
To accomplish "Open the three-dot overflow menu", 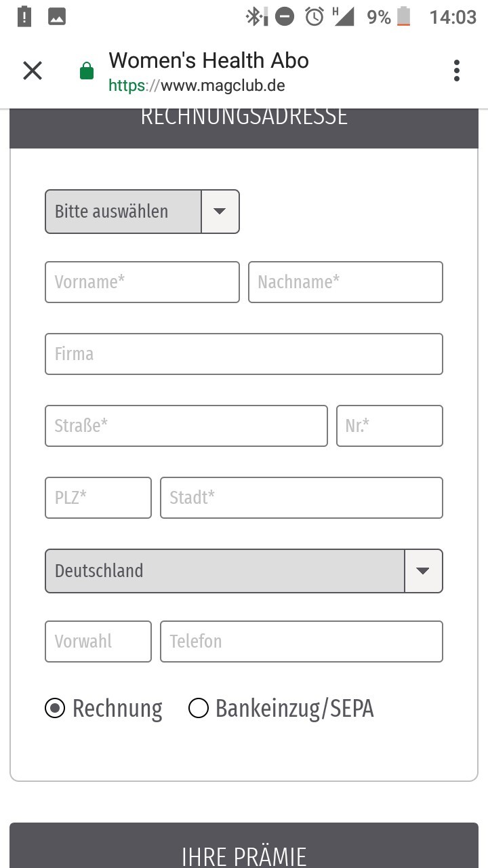I will click(x=457, y=71).
